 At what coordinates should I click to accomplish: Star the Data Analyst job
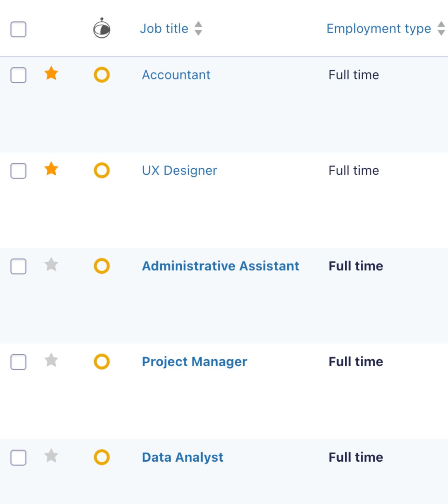coord(51,457)
